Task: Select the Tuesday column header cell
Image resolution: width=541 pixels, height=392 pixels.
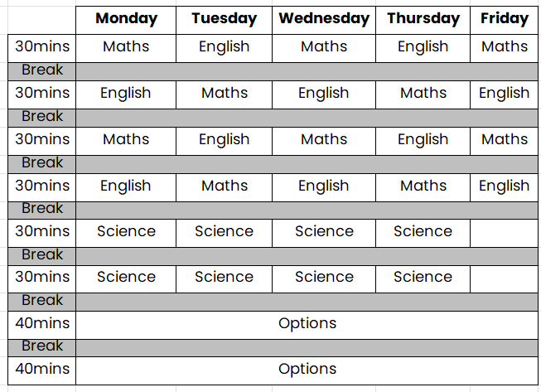Action: [x=224, y=19]
